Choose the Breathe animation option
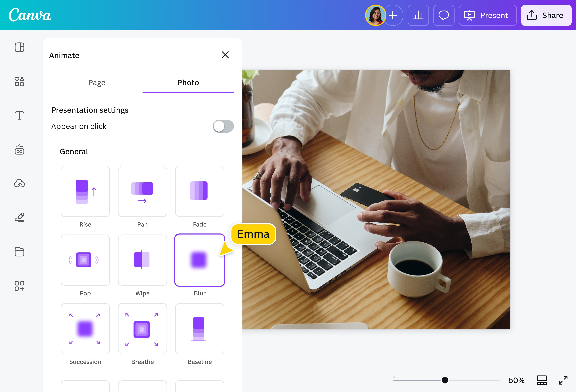Image resolution: width=576 pixels, height=392 pixels. tap(143, 329)
